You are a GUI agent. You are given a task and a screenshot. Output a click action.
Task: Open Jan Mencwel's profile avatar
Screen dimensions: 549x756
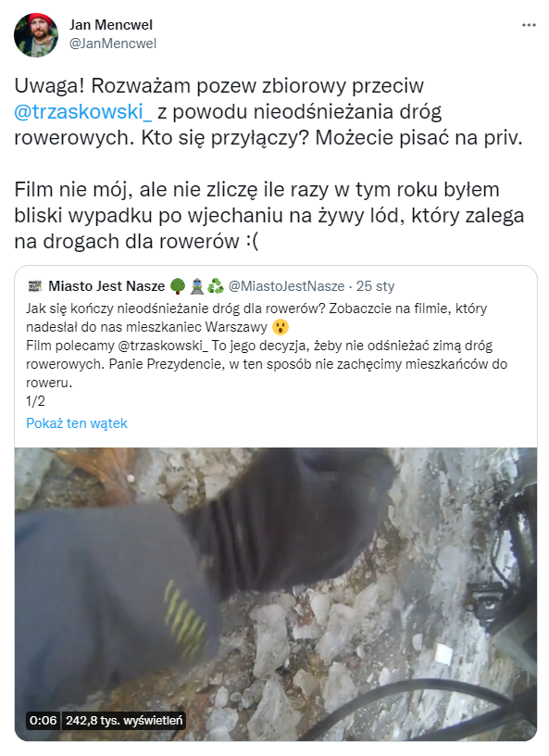(36, 35)
